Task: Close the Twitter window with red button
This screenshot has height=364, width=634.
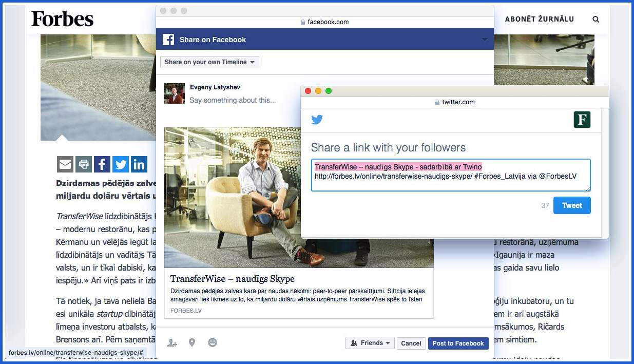Action: click(308, 91)
